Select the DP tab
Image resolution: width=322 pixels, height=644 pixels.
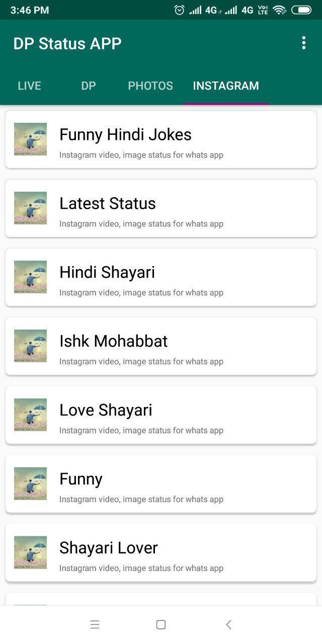(88, 86)
